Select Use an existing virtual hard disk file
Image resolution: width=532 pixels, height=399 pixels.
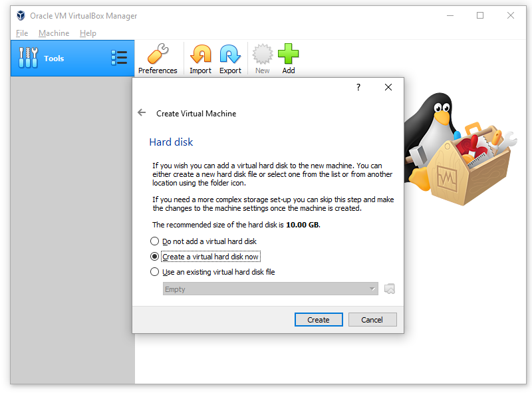155,272
